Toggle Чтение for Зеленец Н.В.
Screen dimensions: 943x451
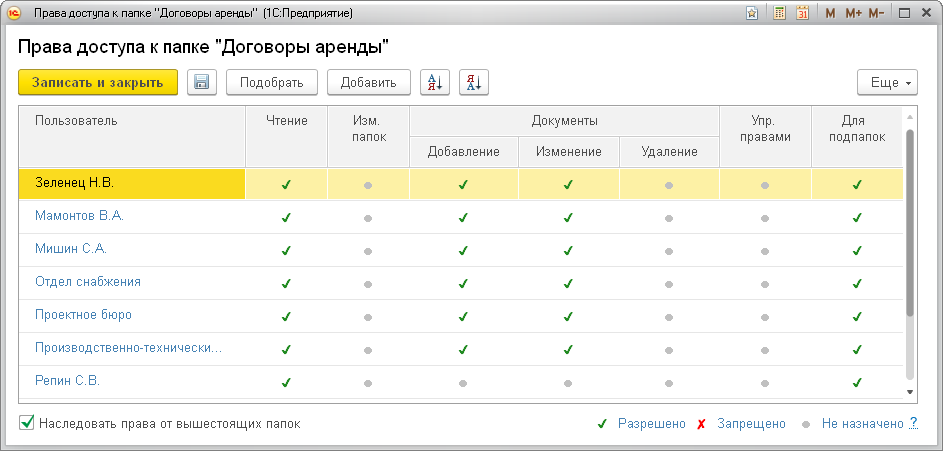coord(286,185)
